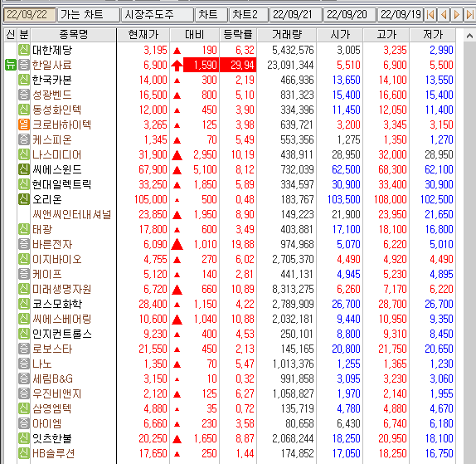Click 미래생명자원 volume 8,313,275
This screenshot has height=464, width=476.
(293, 289)
